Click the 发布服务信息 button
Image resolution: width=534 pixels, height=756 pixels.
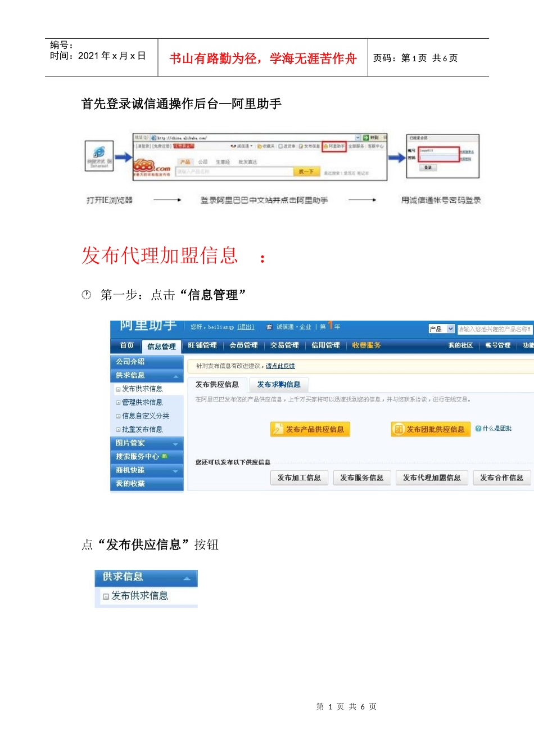(362, 478)
